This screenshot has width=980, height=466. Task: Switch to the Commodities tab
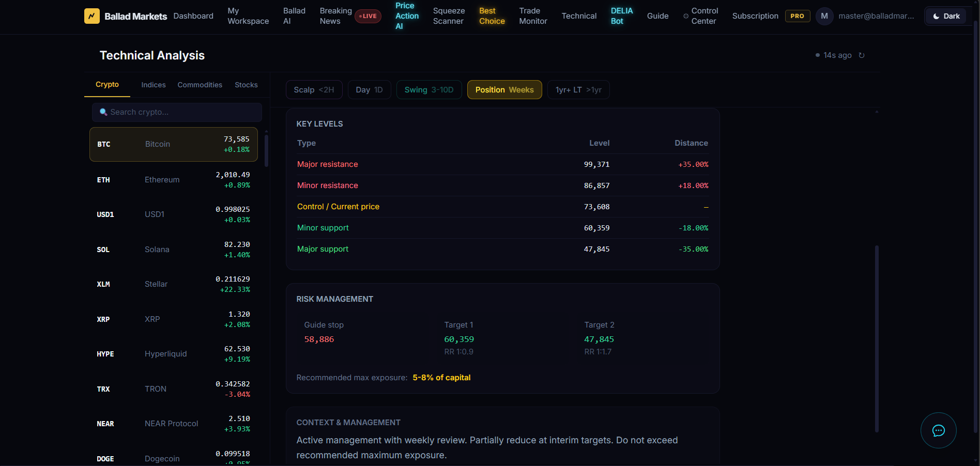coord(200,85)
